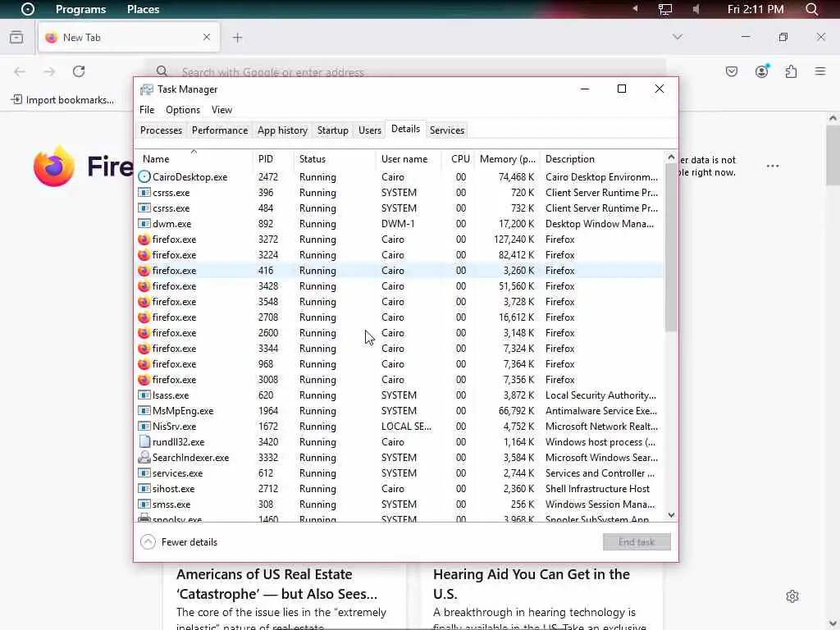Select the SearchIndexer.exe icon

pos(144,458)
